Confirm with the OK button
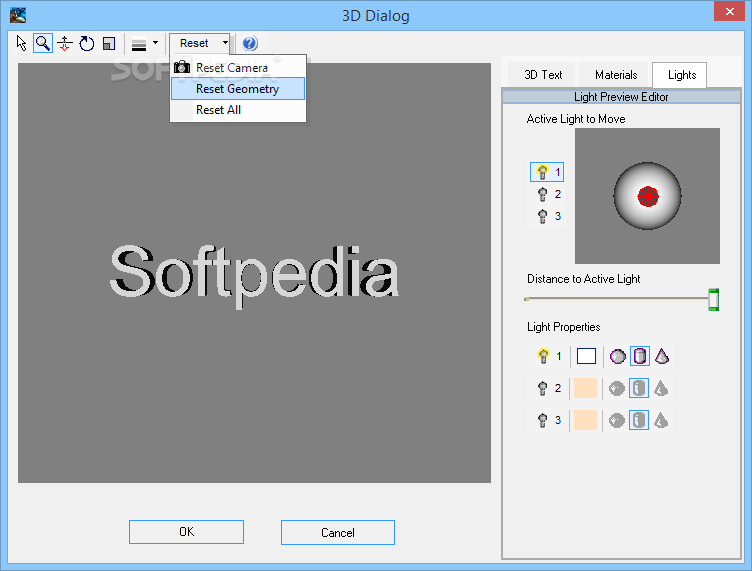 pyautogui.click(x=186, y=532)
